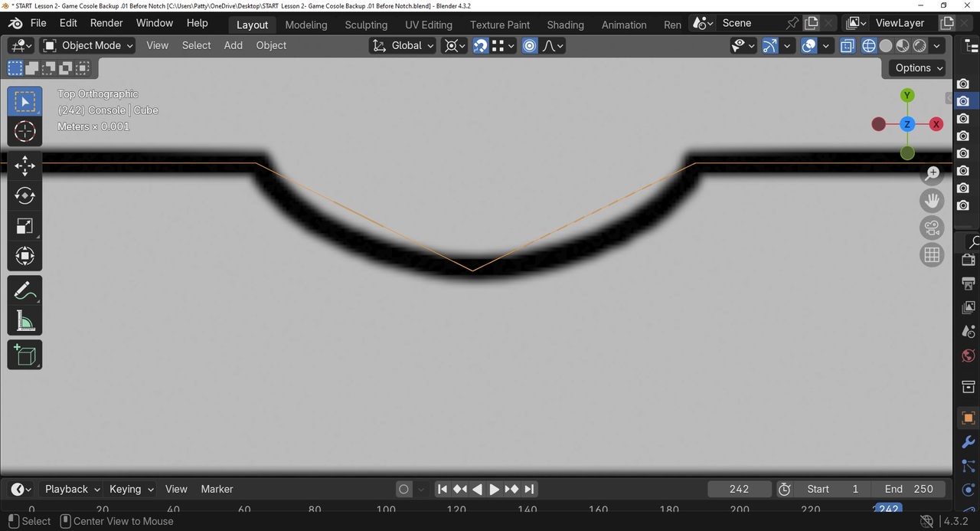Click the End frame 250 field
The height and width of the screenshot is (531, 980).
pyautogui.click(x=910, y=489)
